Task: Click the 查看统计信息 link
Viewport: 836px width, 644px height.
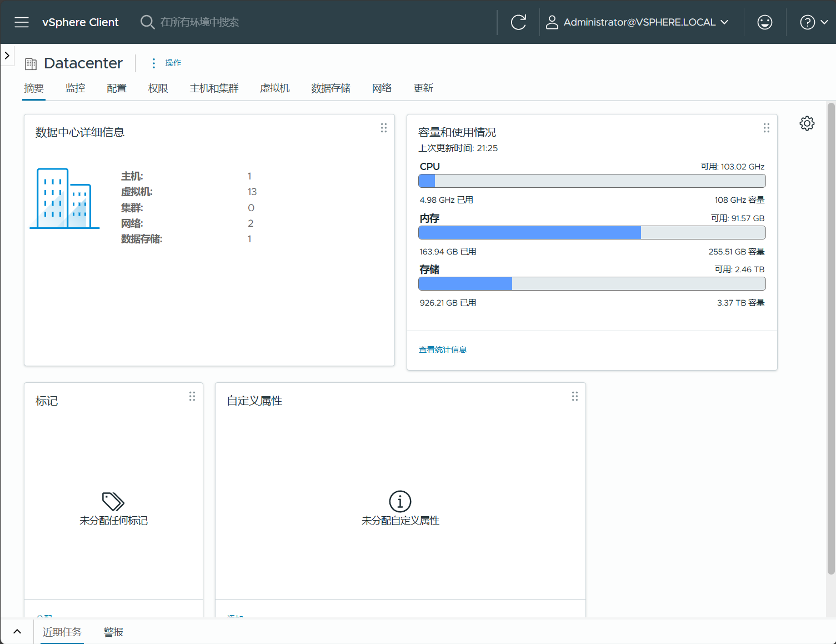Action: tap(443, 350)
